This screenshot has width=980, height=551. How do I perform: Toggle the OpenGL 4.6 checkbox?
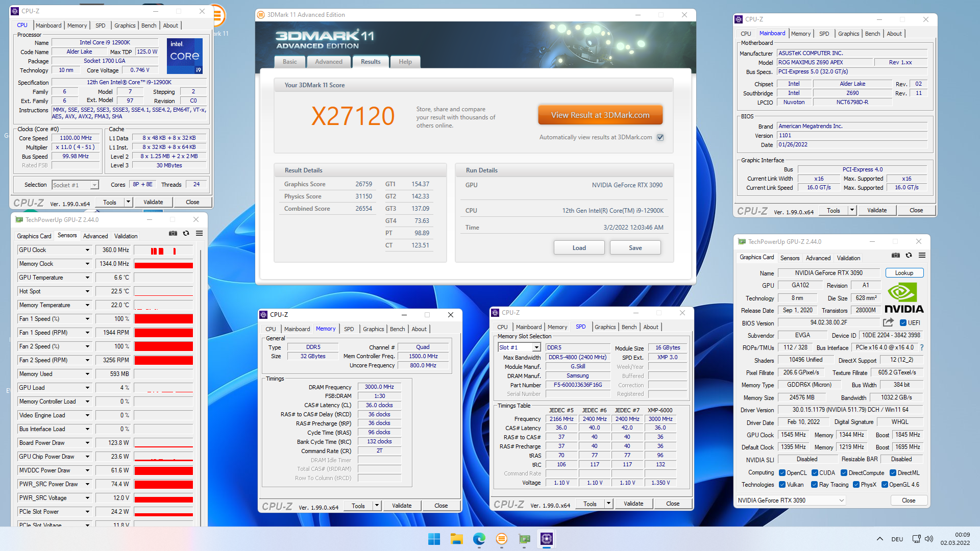pos(885,485)
